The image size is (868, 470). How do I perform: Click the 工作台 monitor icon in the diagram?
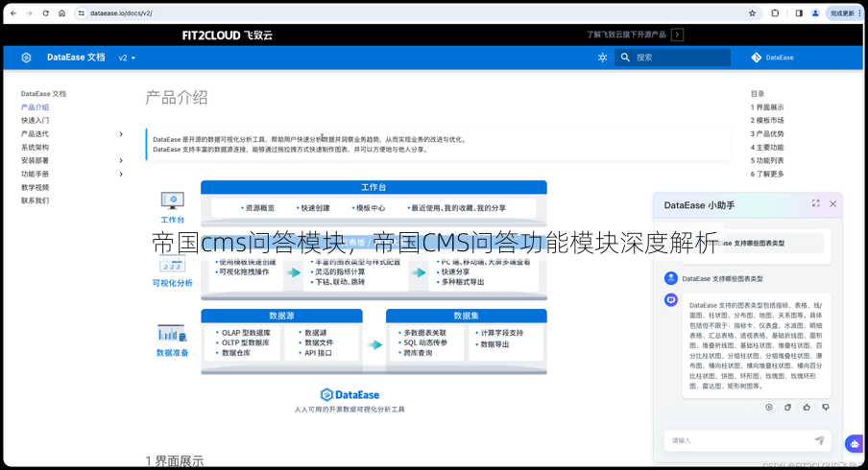[172, 200]
